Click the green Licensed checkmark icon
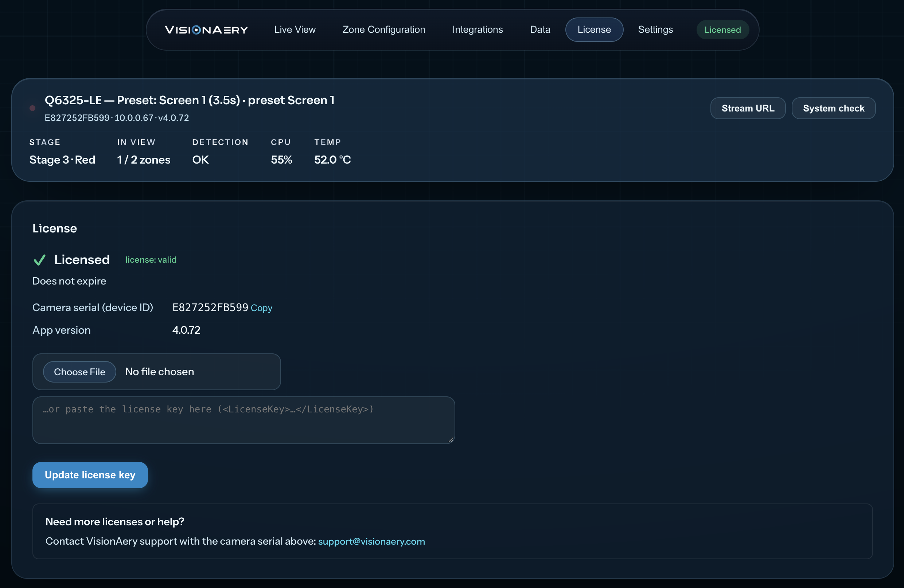Viewport: 904px width, 588px height. click(x=39, y=260)
